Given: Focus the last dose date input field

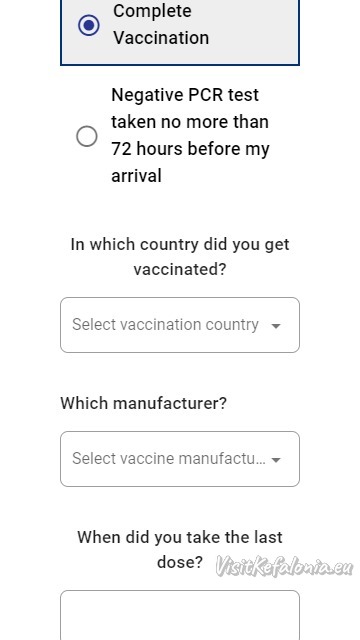Looking at the screenshot, I should (180, 615).
